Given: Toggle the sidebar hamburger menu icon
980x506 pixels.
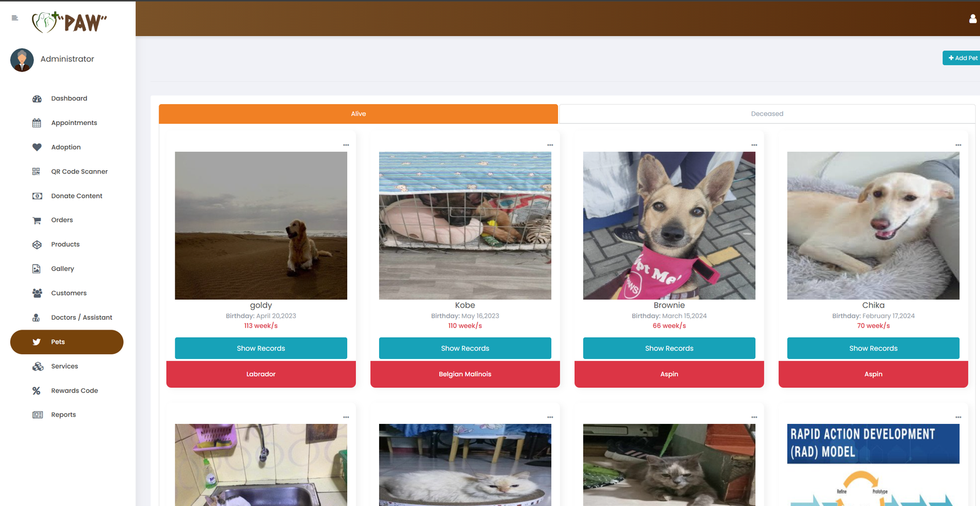Looking at the screenshot, I should [x=15, y=18].
